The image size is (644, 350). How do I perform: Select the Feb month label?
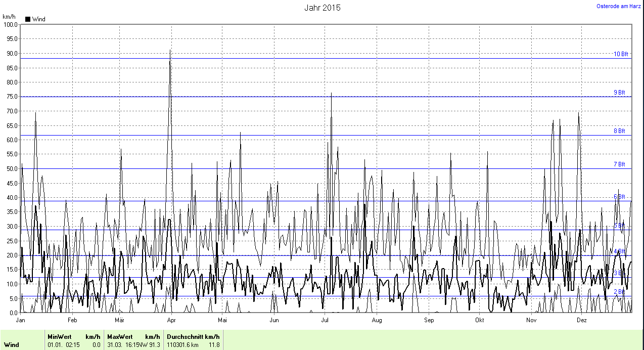[72, 320]
